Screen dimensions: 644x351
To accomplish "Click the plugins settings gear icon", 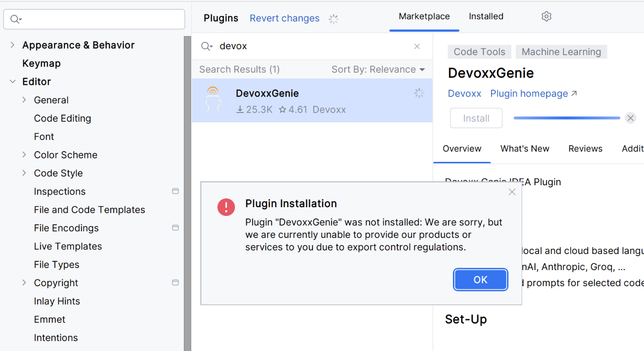I will pyautogui.click(x=546, y=17).
